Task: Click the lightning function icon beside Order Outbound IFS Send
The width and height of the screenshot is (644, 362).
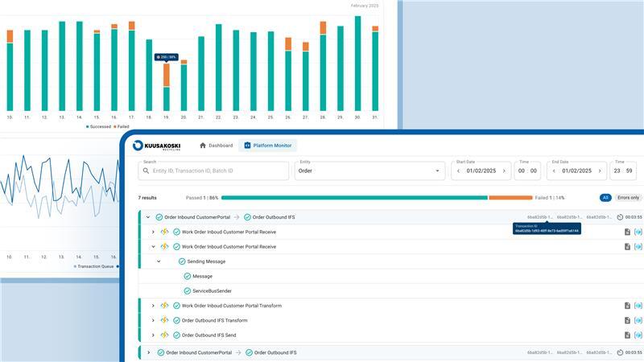Action: click(x=164, y=335)
